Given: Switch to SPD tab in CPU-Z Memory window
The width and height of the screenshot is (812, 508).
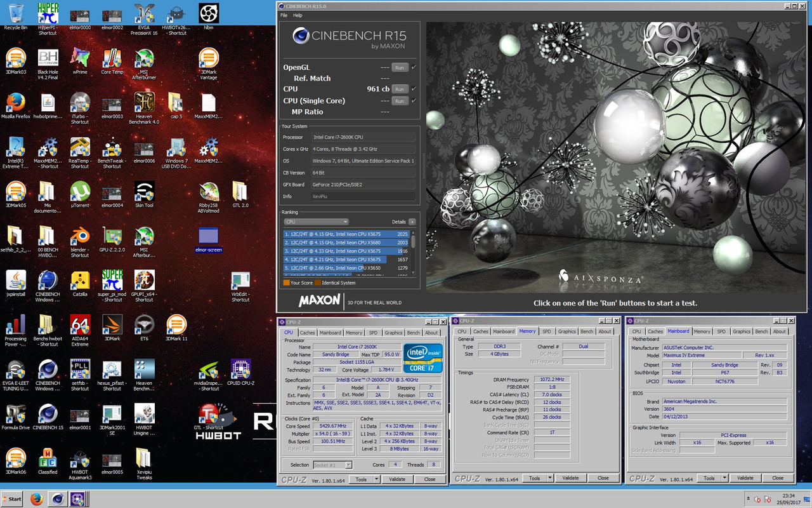Looking at the screenshot, I should pyautogui.click(x=546, y=331).
